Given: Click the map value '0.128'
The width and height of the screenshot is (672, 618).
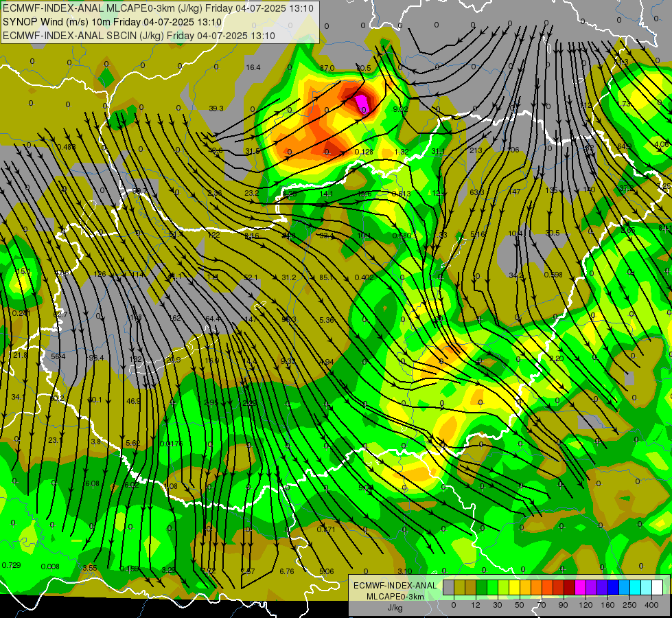Looking at the screenshot, I should [364, 152].
